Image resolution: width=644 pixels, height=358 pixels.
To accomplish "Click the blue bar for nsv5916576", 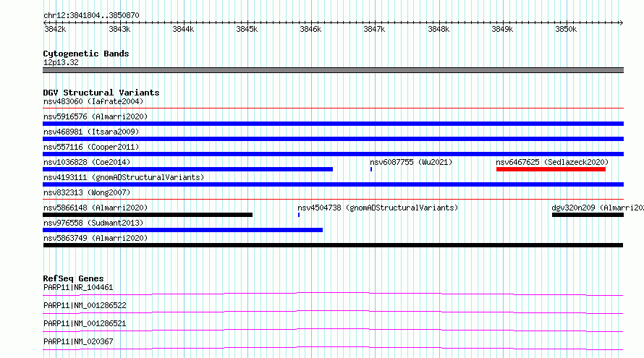I will click(x=333, y=124).
